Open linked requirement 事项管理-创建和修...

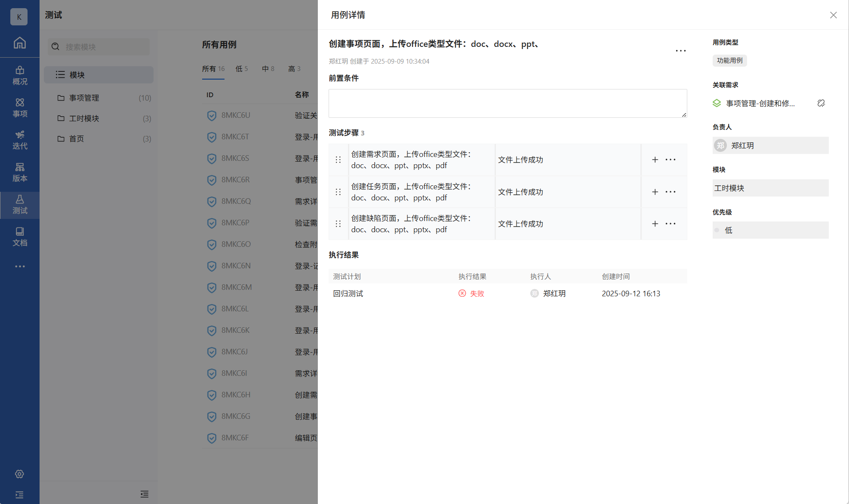(x=760, y=103)
